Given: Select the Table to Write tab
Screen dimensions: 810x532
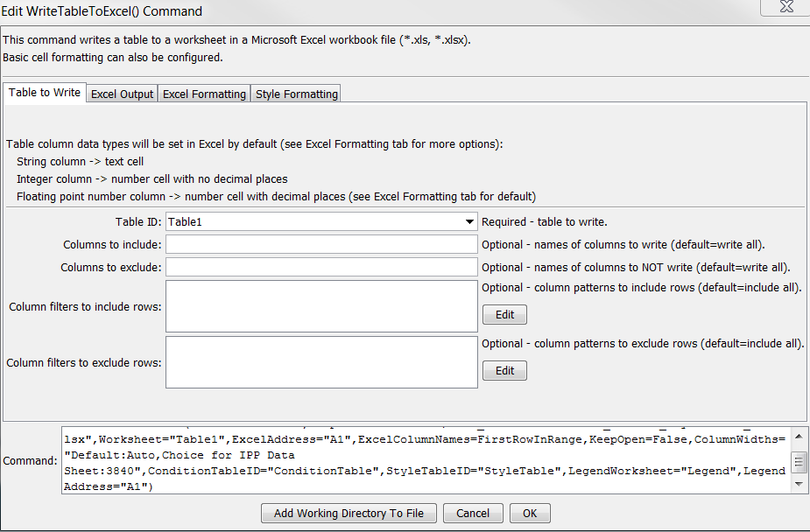Looking at the screenshot, I should coord(44,91).
